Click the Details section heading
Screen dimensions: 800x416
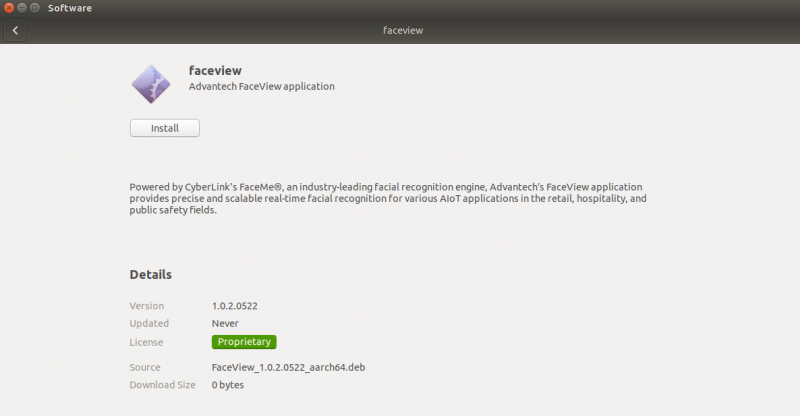(150, 274)
